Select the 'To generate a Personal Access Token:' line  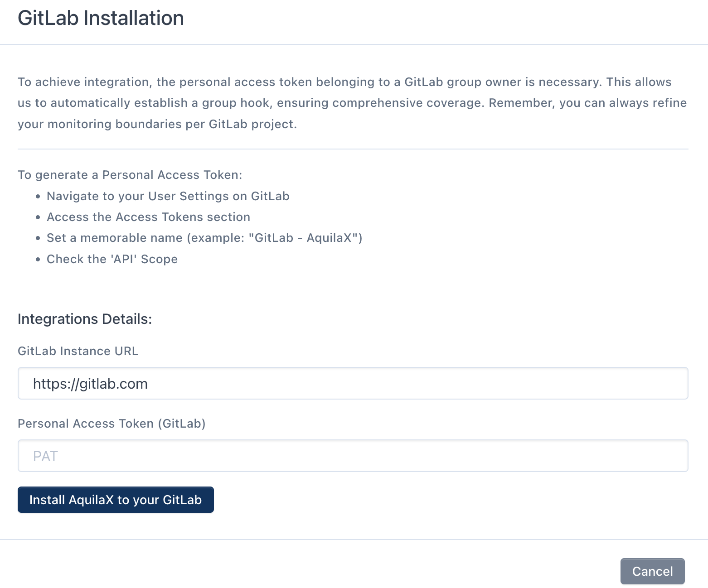130,175
